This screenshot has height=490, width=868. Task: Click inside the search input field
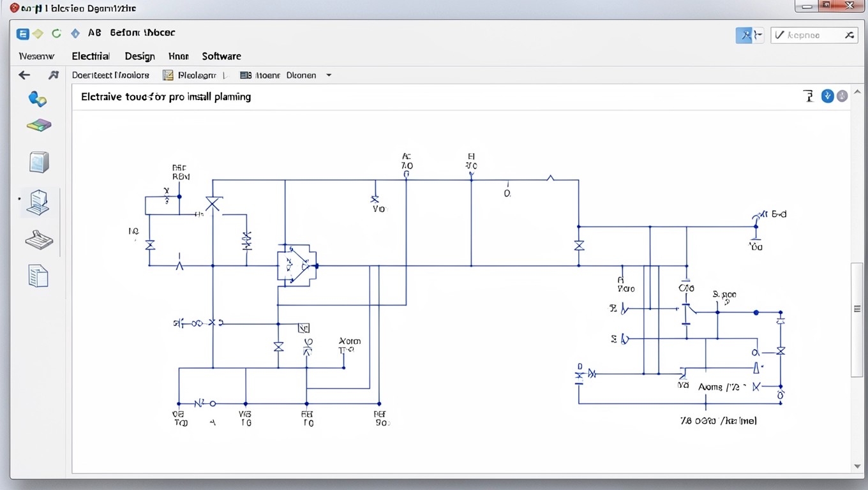[811, 35]
